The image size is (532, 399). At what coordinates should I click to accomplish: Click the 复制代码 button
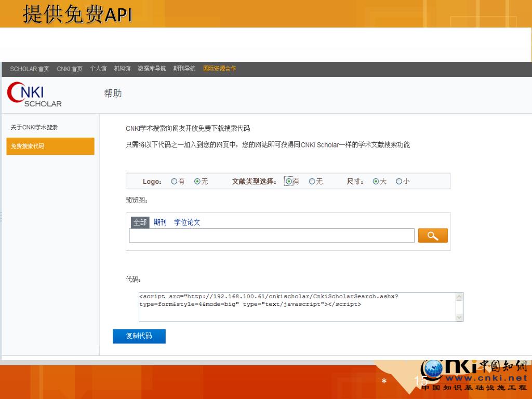139,336
